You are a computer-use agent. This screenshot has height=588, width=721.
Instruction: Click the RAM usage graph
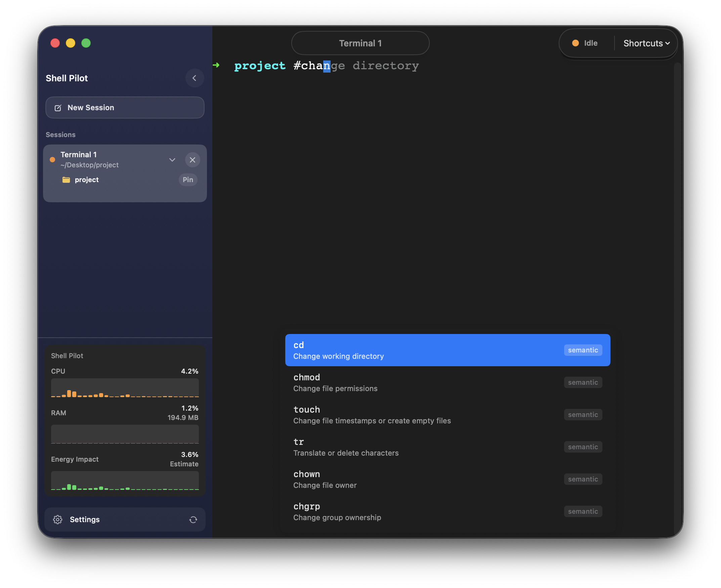pos(125,434)
